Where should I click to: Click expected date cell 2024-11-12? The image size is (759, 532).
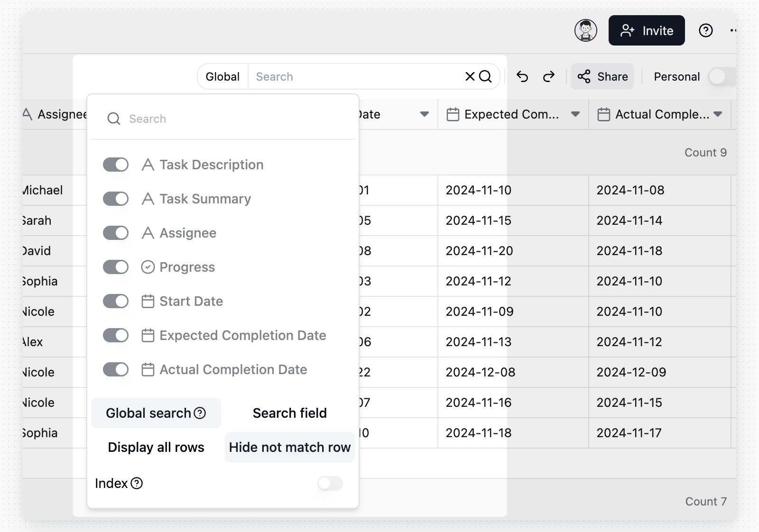[513, 281]
